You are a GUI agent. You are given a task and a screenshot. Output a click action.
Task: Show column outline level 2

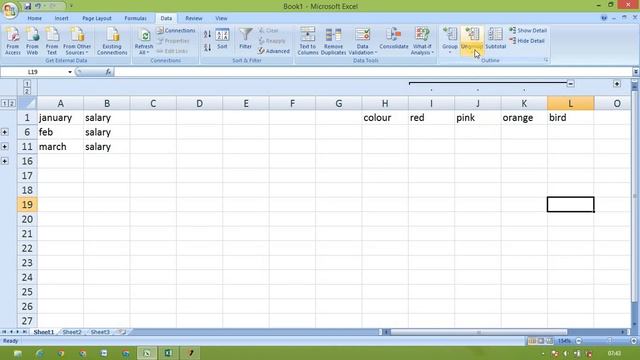tap(27, 91)
